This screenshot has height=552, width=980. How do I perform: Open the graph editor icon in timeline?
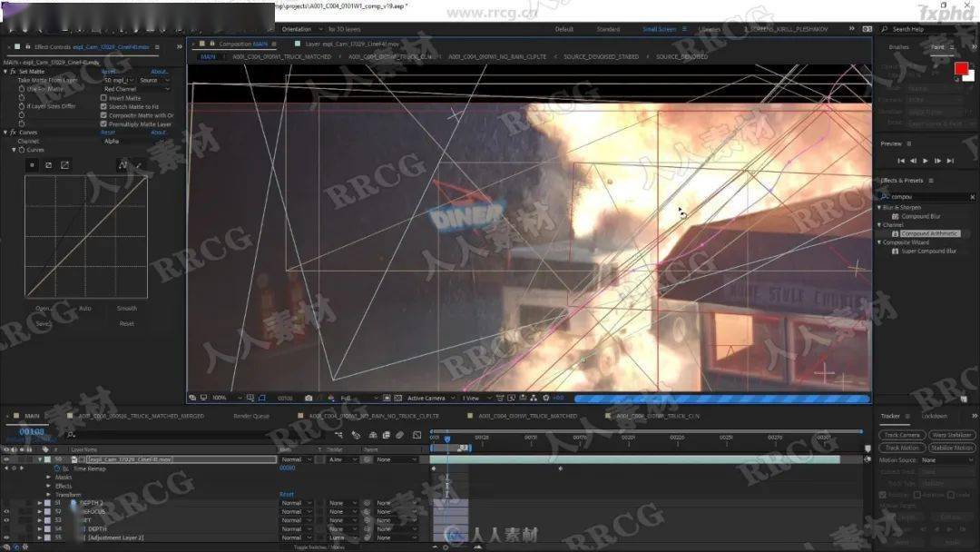(416, 435)
